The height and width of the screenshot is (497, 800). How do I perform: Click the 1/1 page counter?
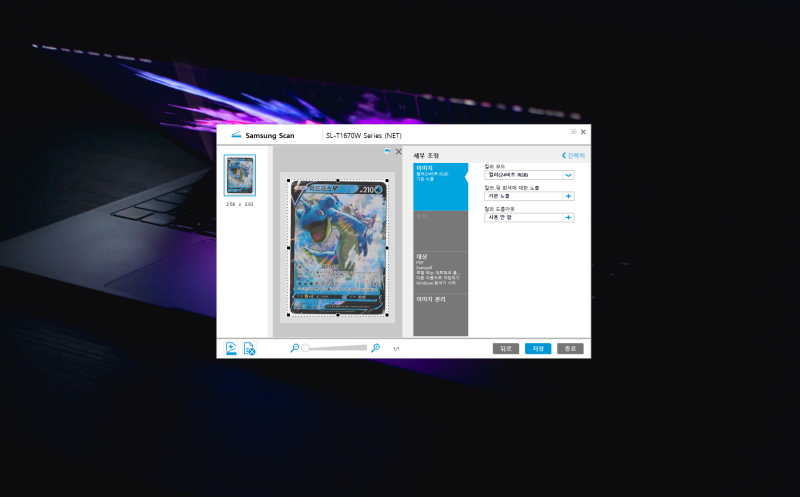tap(396, 349)
